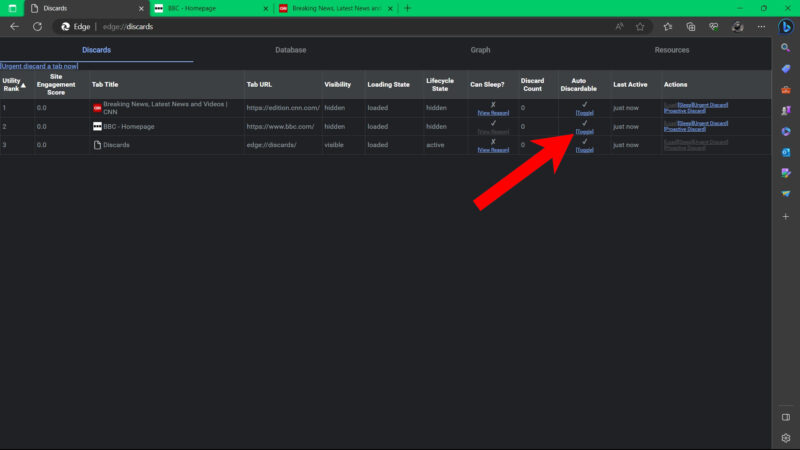
Task: Toggle Auto Discardable for the BBC row
Action: 585,131
